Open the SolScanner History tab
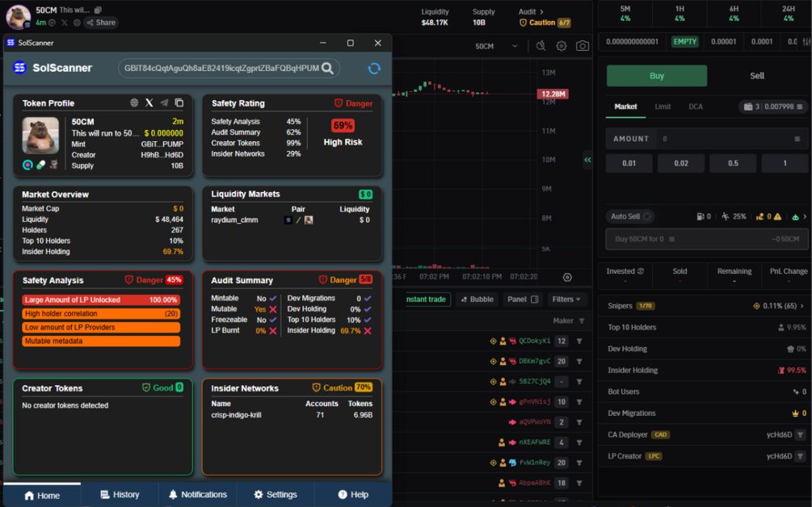The width and height of the screenshot is (812, 507). pyautogui.click(x=120, y=495)
